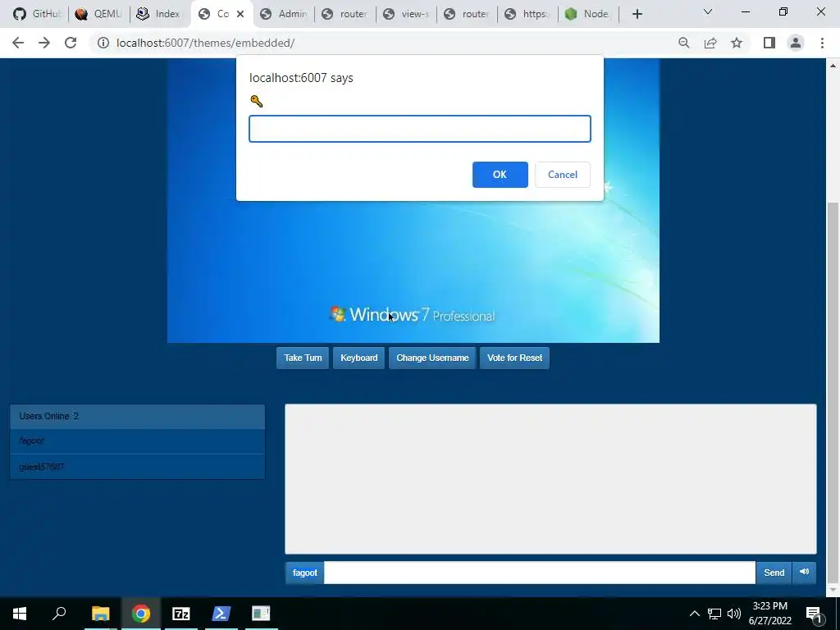This screenshot has width=840, height=630.
Task: Switch to the QEMU browser tab
Action: pos(98,14)
